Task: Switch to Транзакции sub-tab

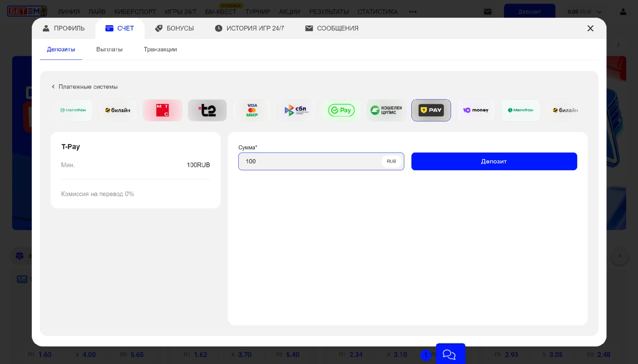Action: pos(160,49)
